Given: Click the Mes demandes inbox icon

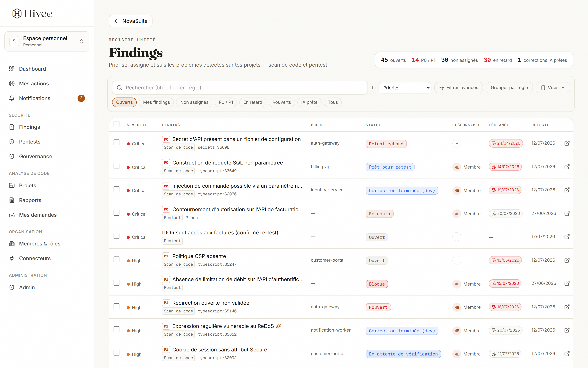Looking at the screenshot, I should coord(12,215).
